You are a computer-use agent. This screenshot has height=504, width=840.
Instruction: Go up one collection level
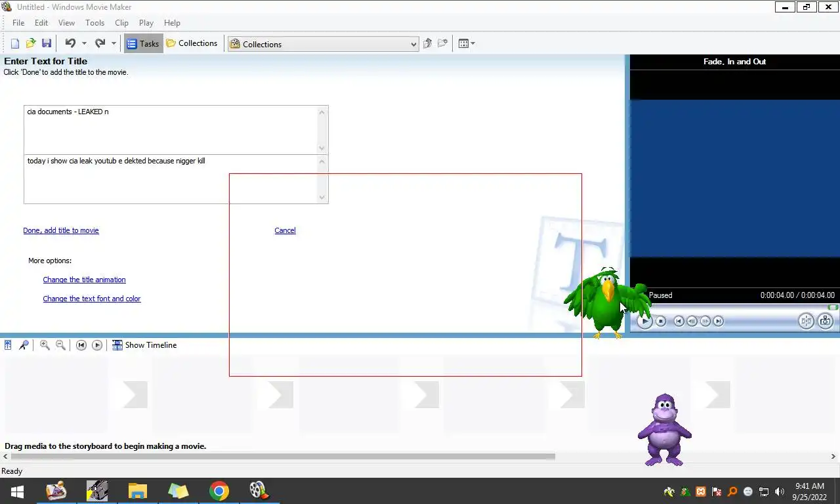coord(427,43)
